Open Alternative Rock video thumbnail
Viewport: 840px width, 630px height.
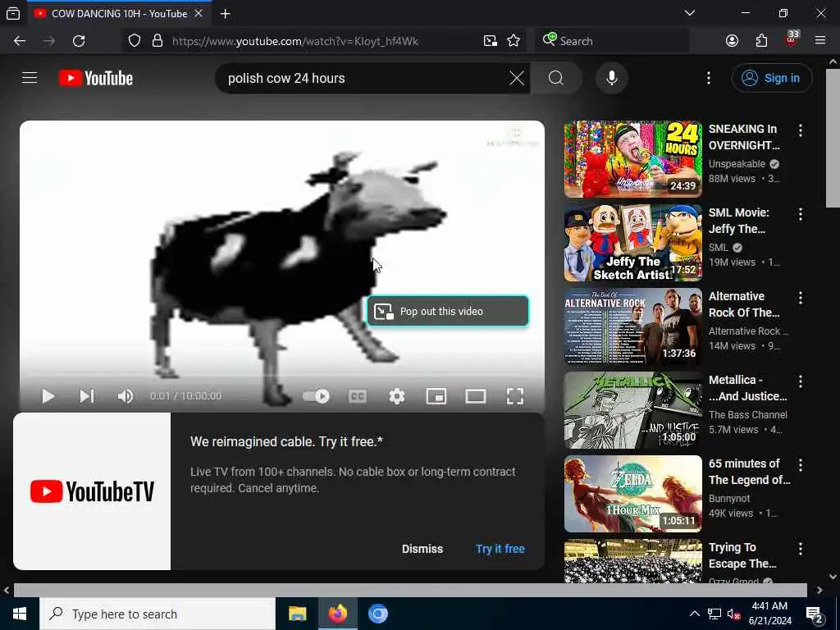633,326
